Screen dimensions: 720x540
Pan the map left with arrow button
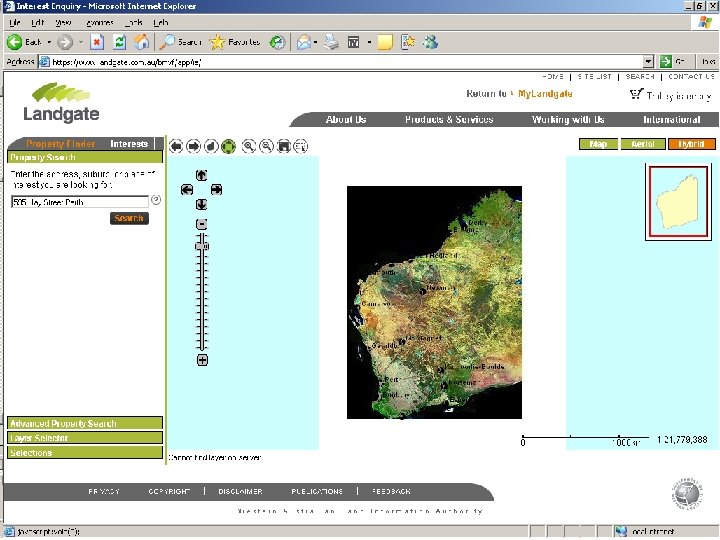click(186, 189)
